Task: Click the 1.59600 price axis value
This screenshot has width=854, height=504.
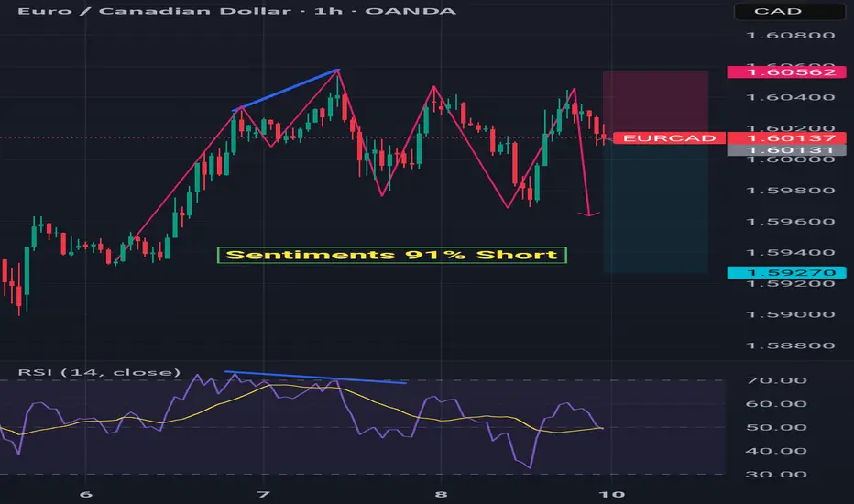Action: tap(790, 222)
